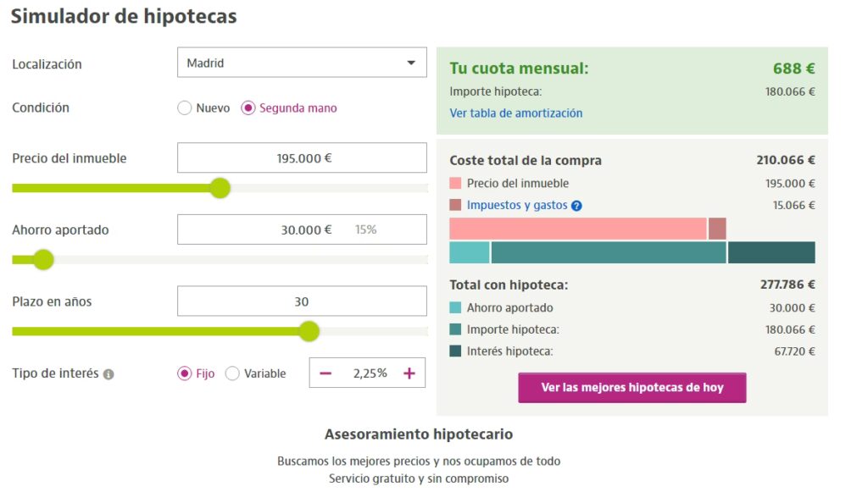Click the Plazo en años input box
This screenshot has width=868, height=492.
click(302, 301)
